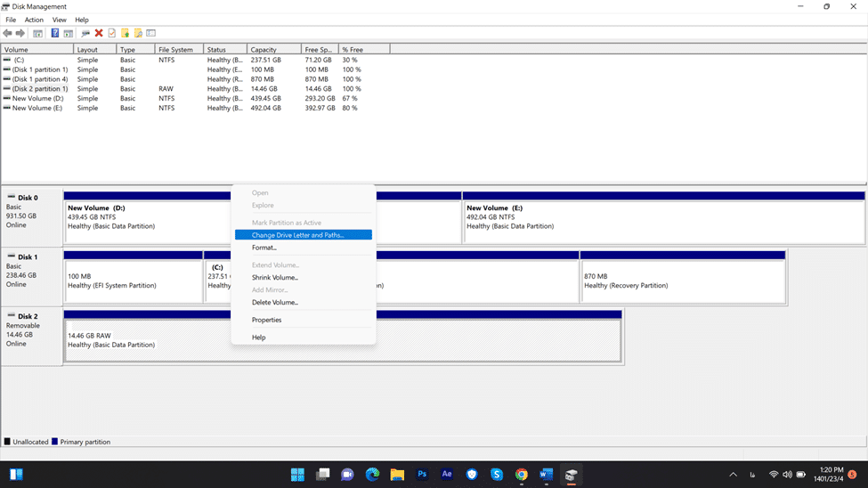Click the connect/rescan disk toolbar icon
Image resolution: width=868 pixels, height=488 pixels.
coord(85,33)
